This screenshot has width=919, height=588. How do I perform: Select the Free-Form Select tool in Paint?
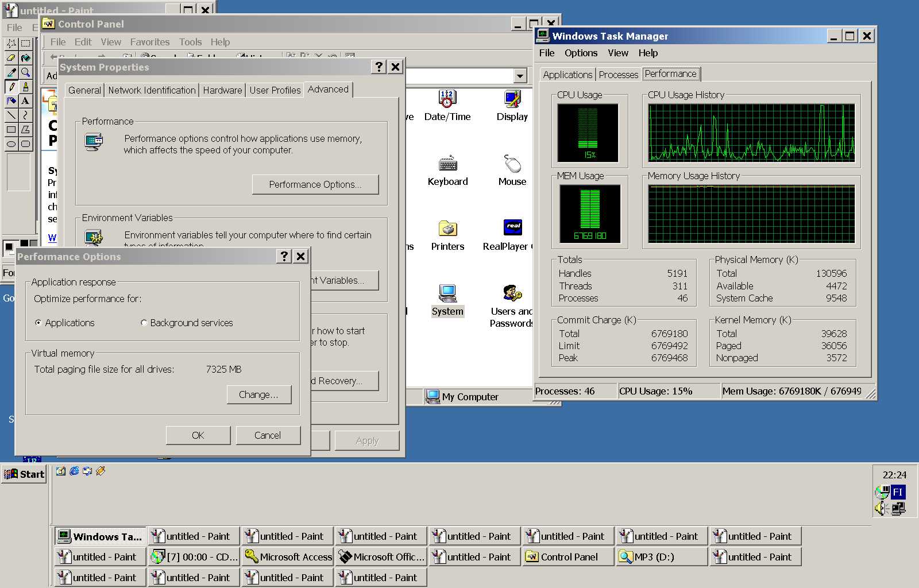[11, 44]
